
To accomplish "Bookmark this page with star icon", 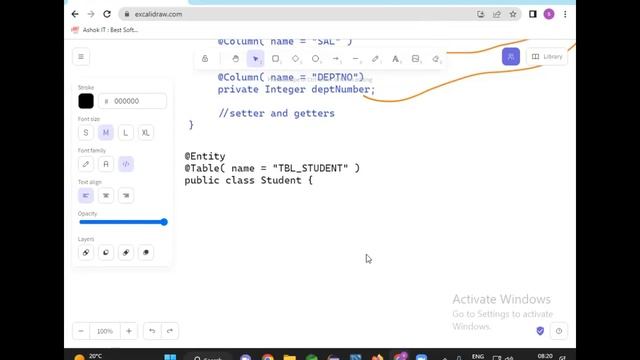I will pyautogui.click(x=513, y=14).
